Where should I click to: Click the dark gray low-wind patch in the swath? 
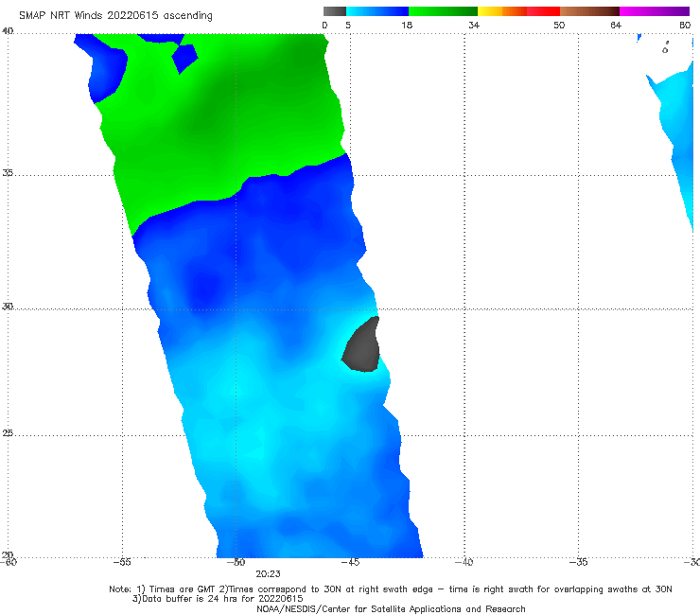pos(361,344)
